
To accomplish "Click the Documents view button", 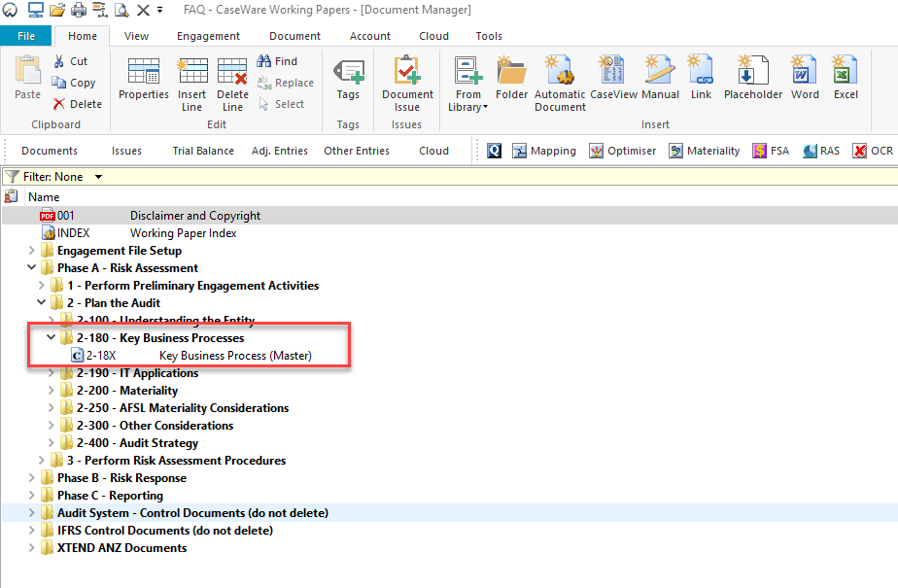I will [50, 151].
